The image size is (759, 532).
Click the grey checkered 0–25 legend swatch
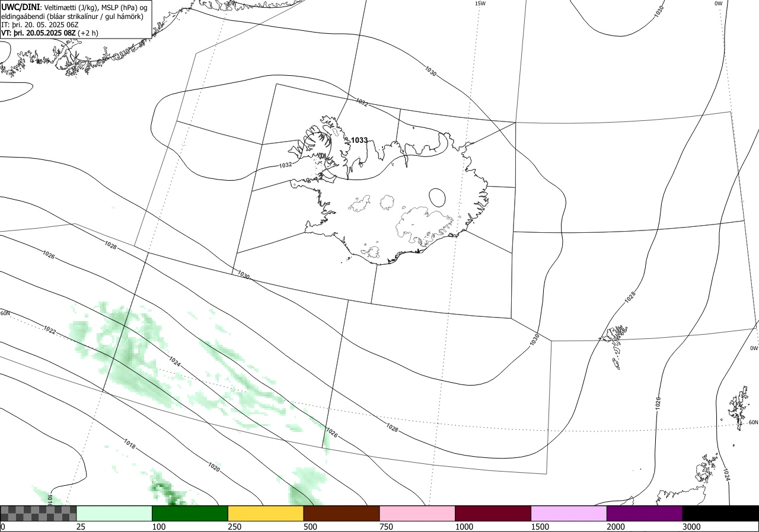[x=39, y=513]
